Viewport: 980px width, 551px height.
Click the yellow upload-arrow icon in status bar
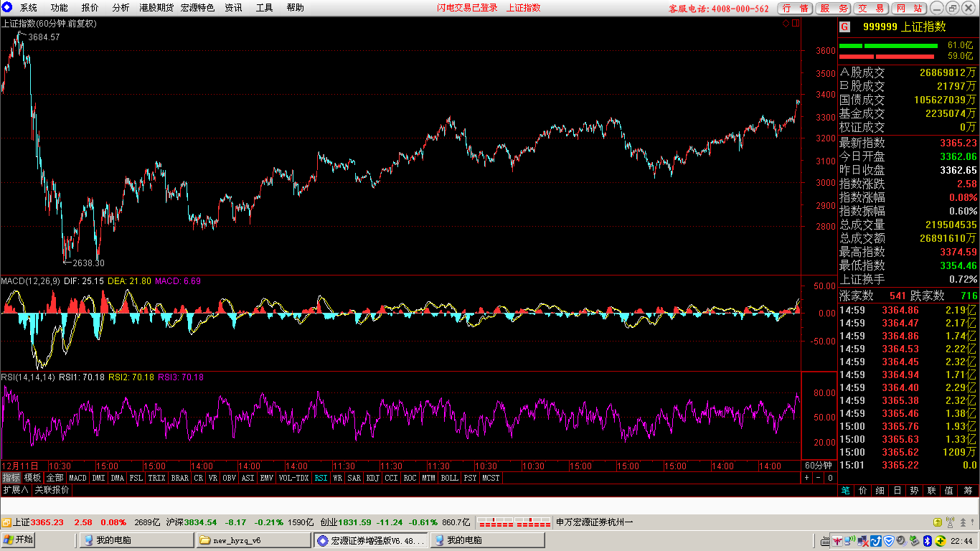938,522
